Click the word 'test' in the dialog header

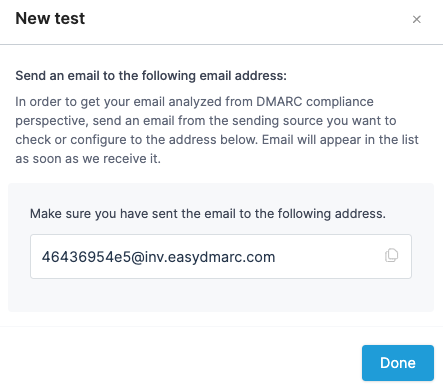pos(70,18)
